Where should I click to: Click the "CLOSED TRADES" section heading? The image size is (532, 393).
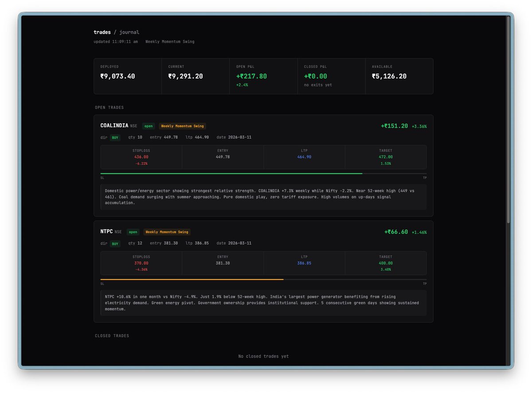tap(112, 336)
